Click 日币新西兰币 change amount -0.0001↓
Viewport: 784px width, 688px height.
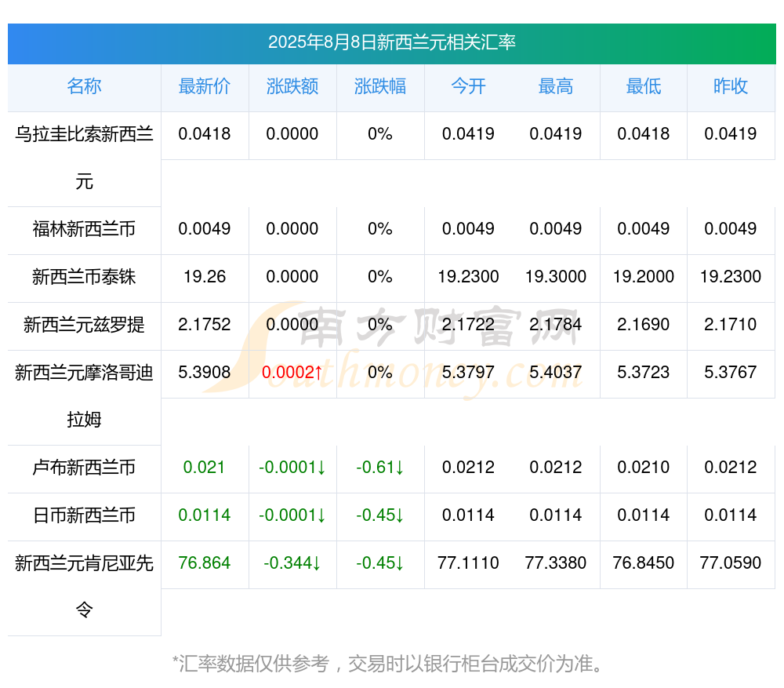coord(292,515)
